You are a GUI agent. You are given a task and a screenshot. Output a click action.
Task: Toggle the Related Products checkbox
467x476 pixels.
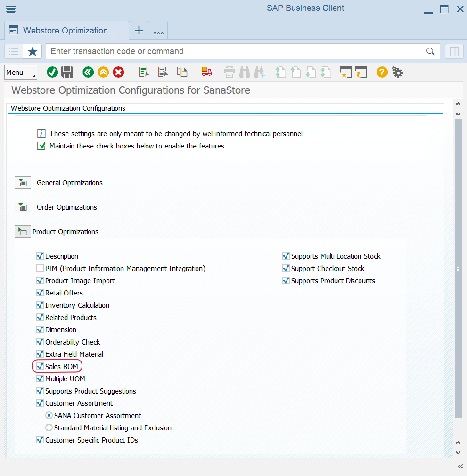point(40,317)
